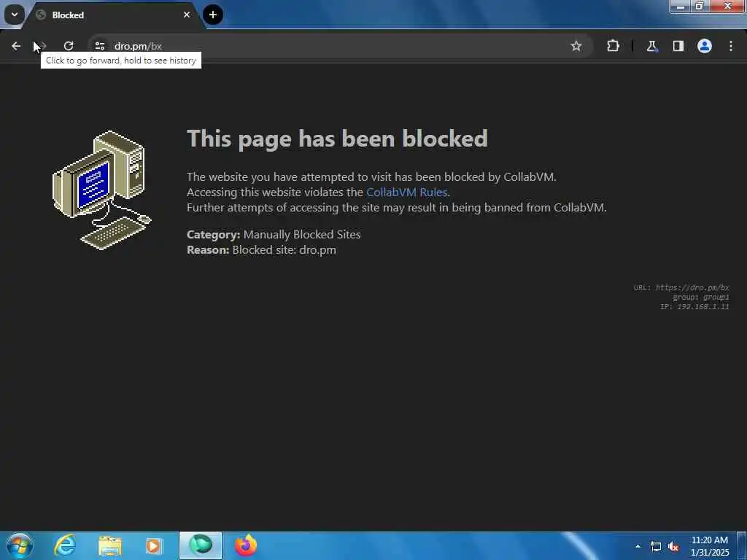
Task: Click the retro computer illustration
Action: [x=101, y=190]
